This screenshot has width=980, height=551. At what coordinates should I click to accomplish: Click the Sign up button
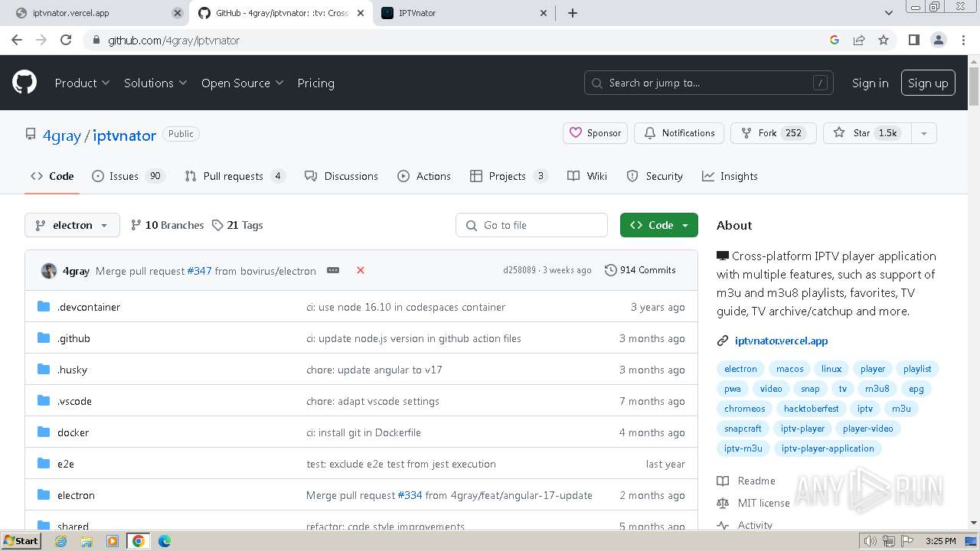click(928, 83)
